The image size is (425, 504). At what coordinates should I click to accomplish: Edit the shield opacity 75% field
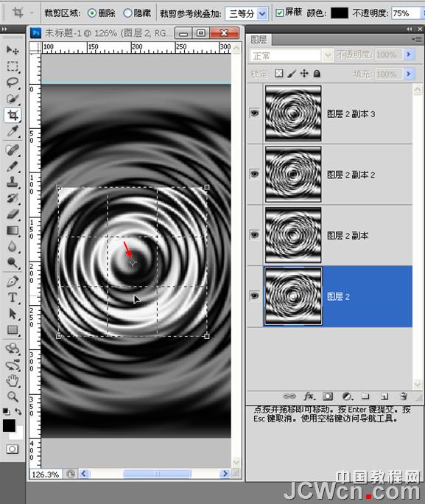click(405, 13)
